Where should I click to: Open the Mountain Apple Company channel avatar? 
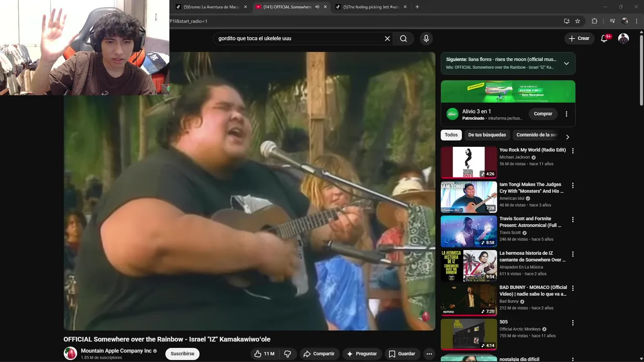point(70,353)
